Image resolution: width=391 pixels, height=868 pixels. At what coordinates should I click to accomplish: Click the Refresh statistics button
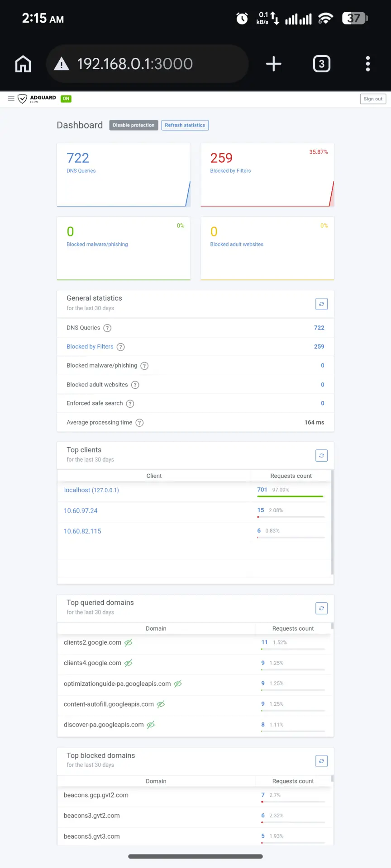pos(185,125)
